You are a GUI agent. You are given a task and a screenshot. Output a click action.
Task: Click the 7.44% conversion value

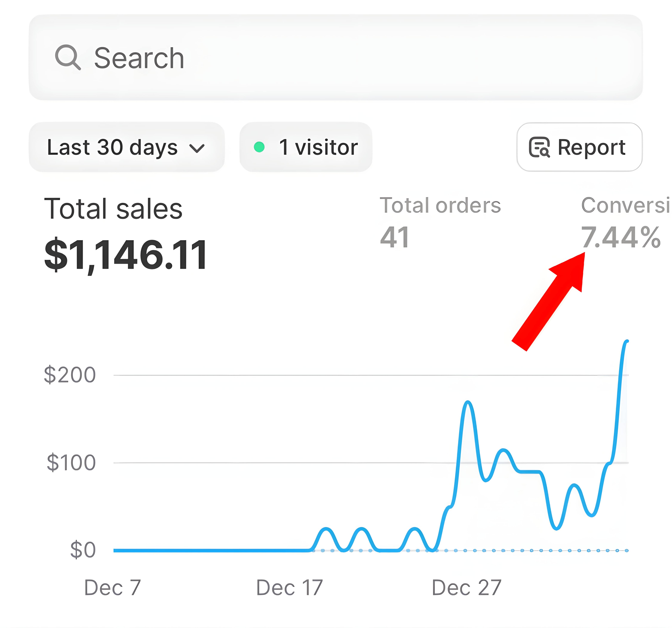(x=621, y=237)
